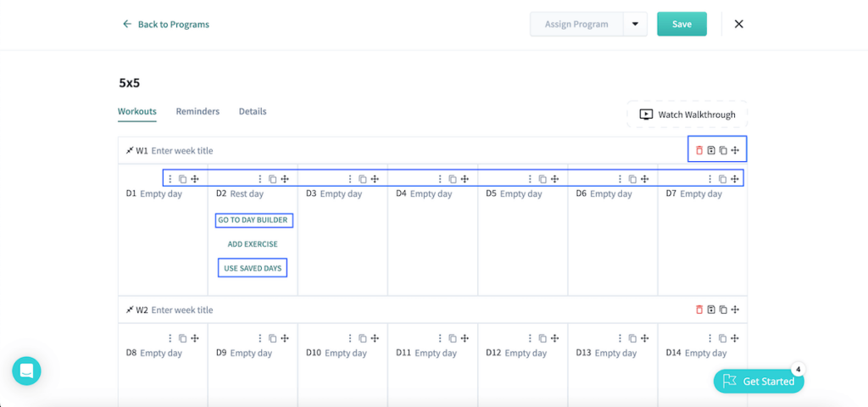Screen dimensions: 868x407
Task: Open the Details tab
Action: click(x=253, y=112)
